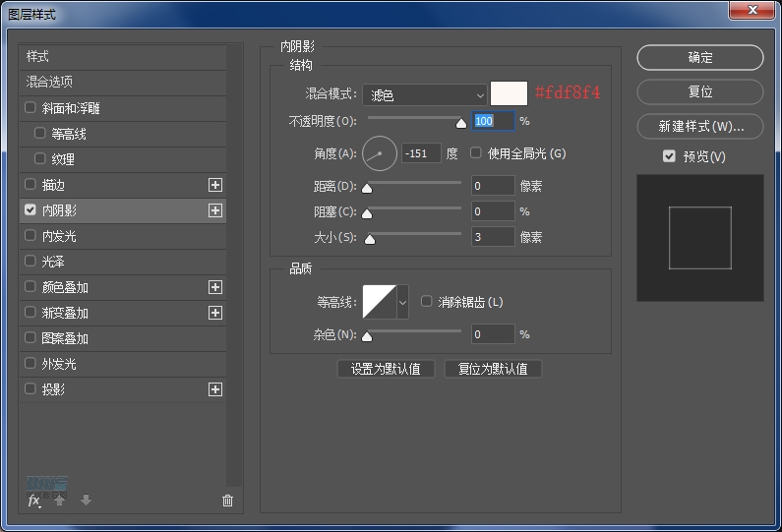
Task: Enable the 颜色叠加 checkbox
Action: (30, 287)
